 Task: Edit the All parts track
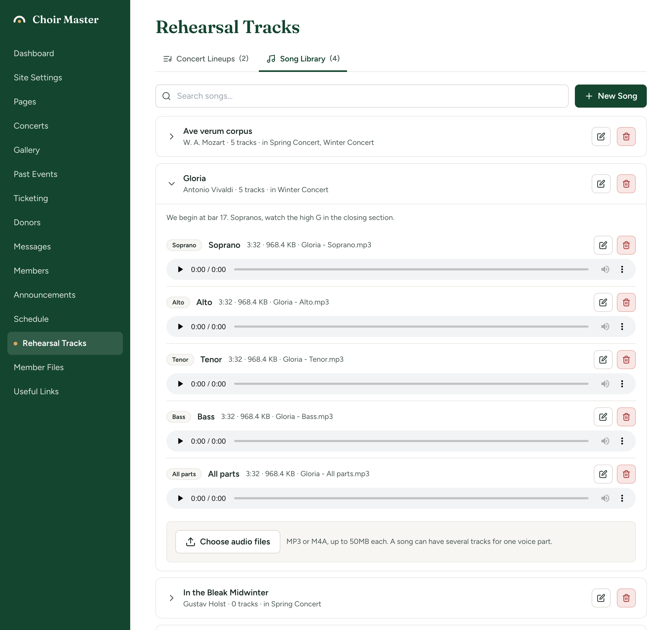click(x=603, y=474)
